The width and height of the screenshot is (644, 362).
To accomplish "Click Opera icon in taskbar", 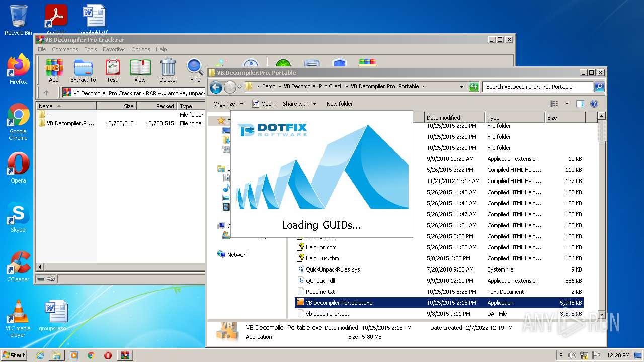I will [108, 355].
